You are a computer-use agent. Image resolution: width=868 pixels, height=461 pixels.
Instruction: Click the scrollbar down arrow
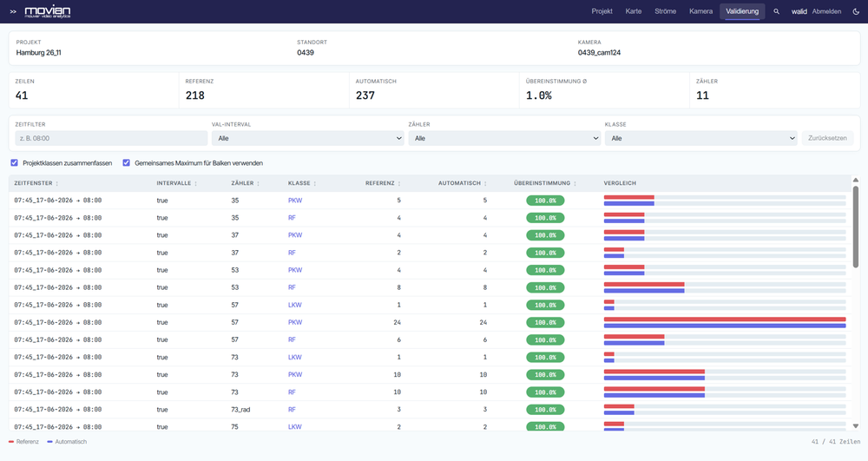click(855, 426)
